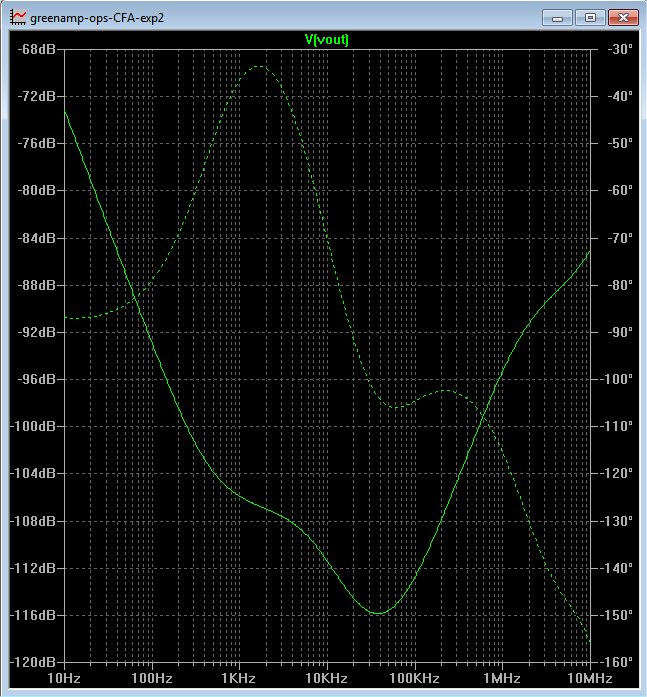The height and width of the screenshot is (697, 647).
Task: Click the -108dB magnitude axis label
Action: (x=33, y=521)
